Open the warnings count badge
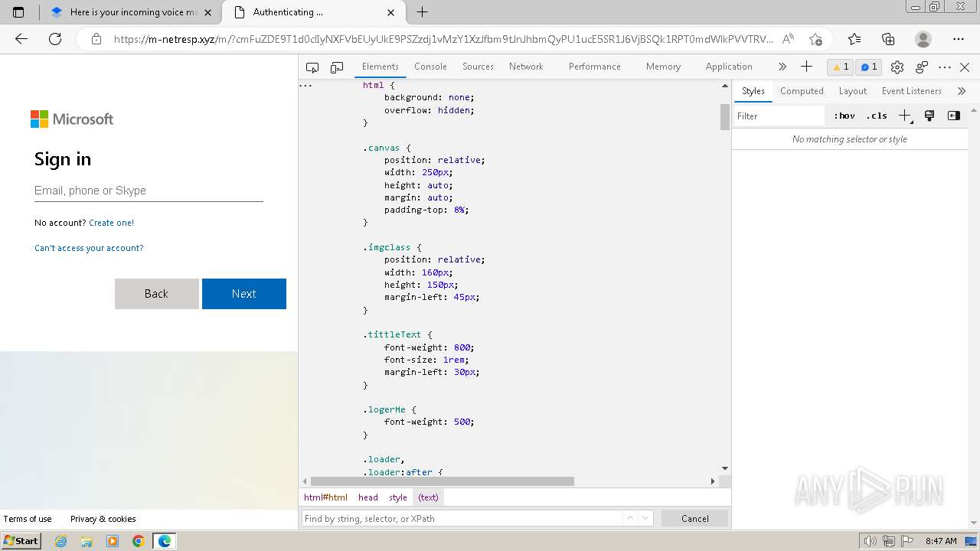Viewport: 980px width, 551px height. (x=841, y=67)
